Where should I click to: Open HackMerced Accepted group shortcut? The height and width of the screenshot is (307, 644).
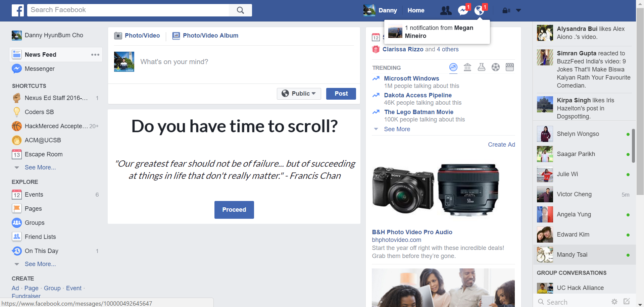click(56, 126)
